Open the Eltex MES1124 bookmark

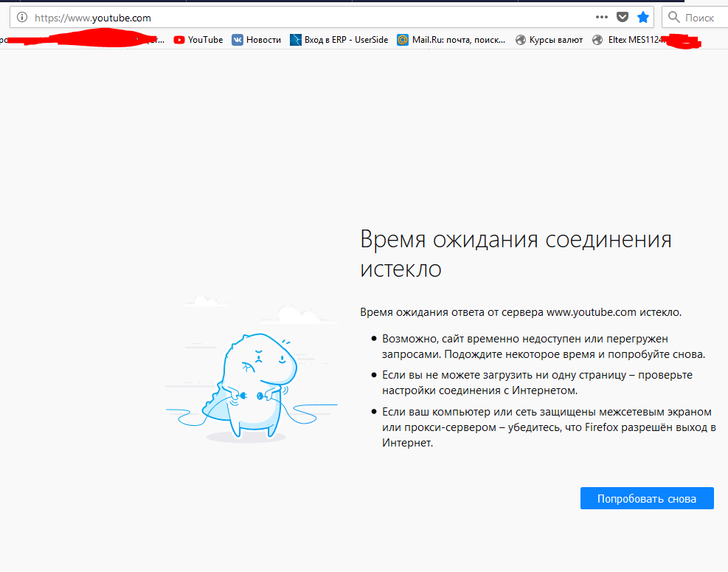coord(628,40)
